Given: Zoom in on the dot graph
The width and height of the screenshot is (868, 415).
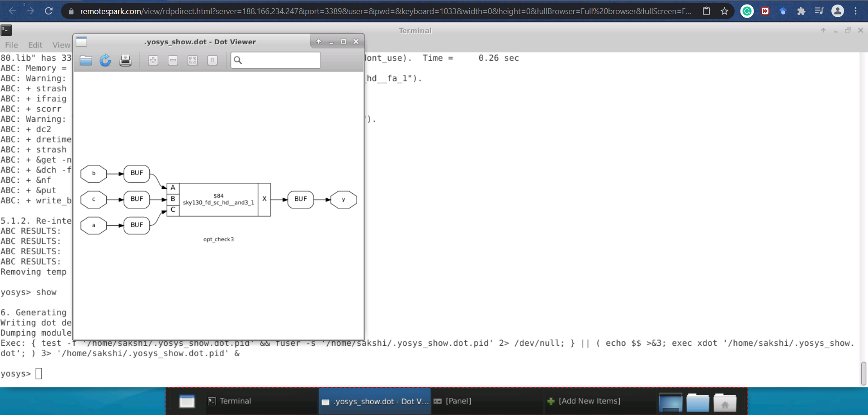Looking at the screenshot, I should coord(153,60).
